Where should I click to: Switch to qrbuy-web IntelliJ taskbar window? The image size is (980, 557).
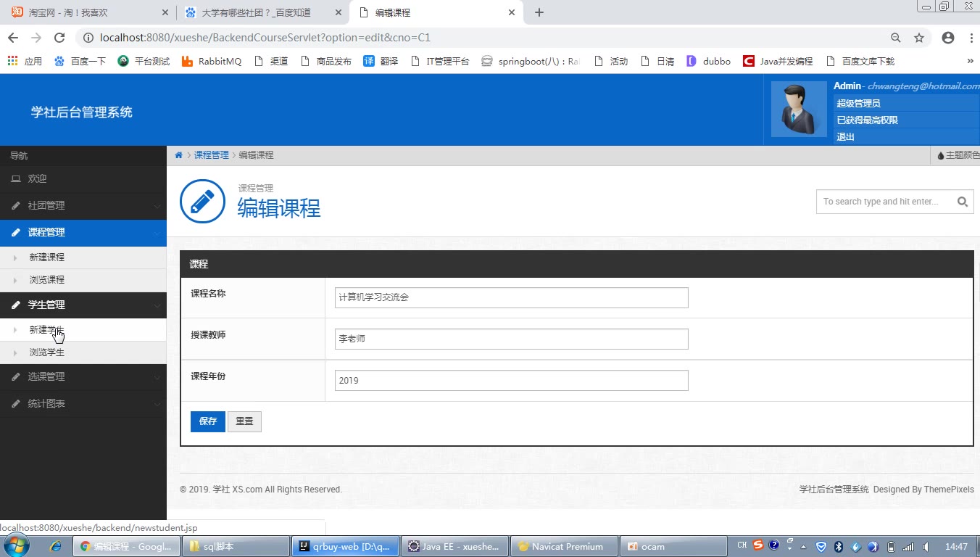[x=346, y=547]
